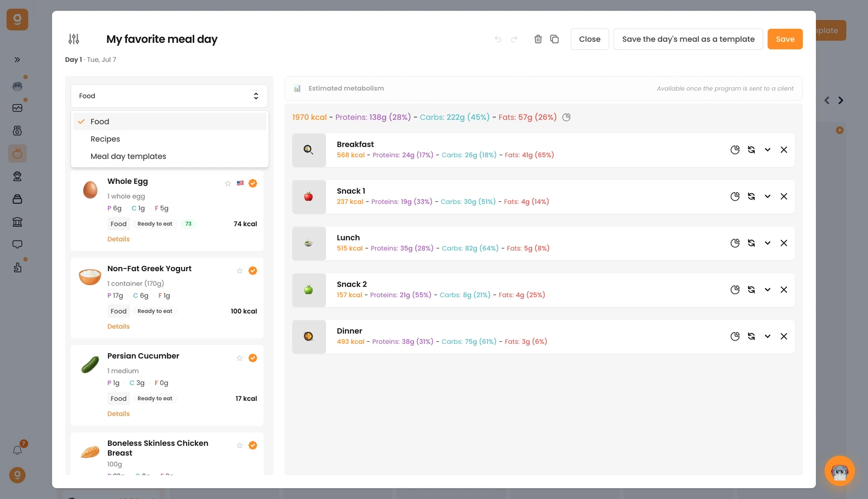The height and width of the screenshot is (499, 868).
Task: Swap the Lunch meal with replace icon
Action: tap(751, 243)
